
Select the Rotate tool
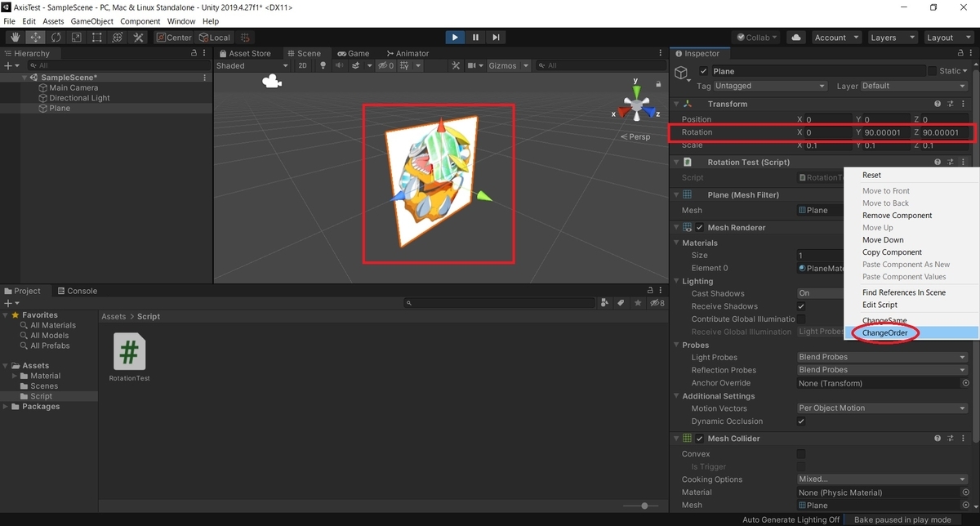pos(56,38)
